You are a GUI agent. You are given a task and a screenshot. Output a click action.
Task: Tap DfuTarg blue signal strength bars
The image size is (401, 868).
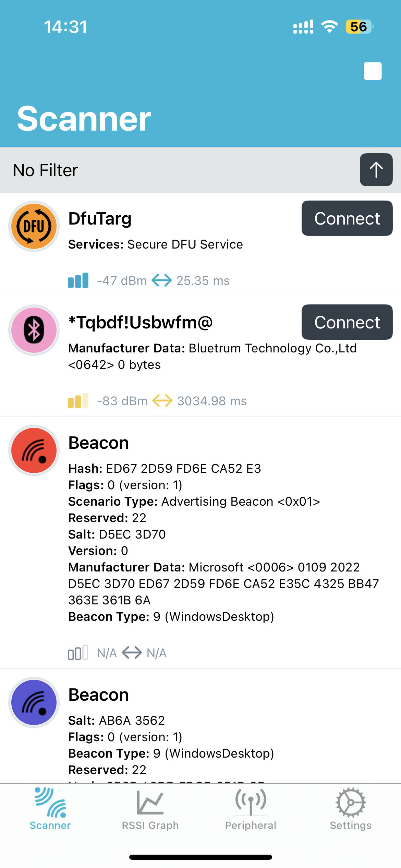click(x=78, y=280)
